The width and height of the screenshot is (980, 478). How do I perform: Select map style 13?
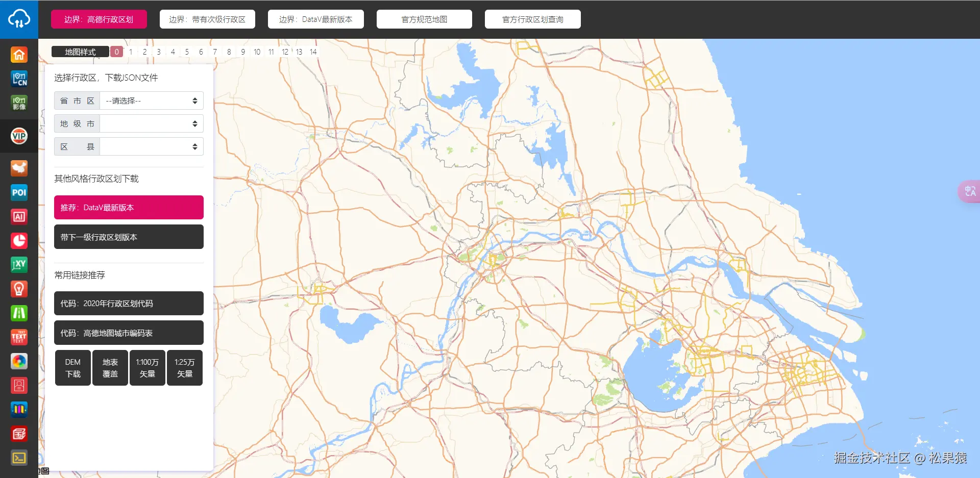pos(299,52)
